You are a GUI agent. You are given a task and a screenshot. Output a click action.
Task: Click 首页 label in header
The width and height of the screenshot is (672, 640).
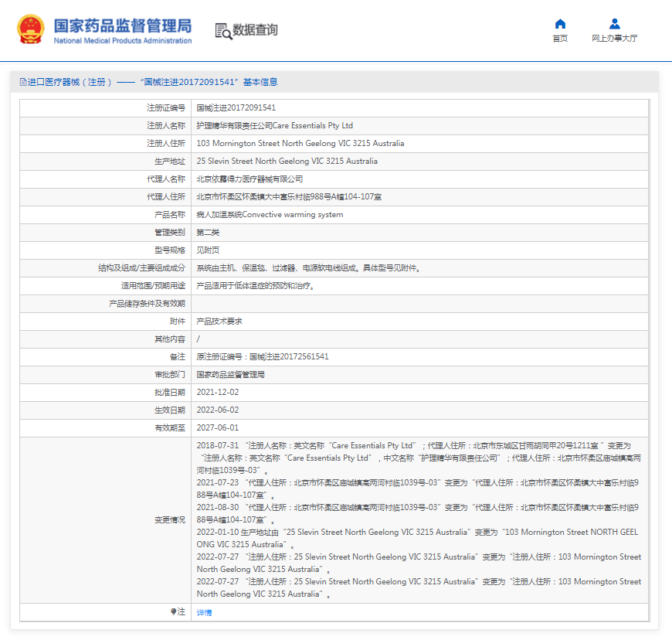point(560,39)
